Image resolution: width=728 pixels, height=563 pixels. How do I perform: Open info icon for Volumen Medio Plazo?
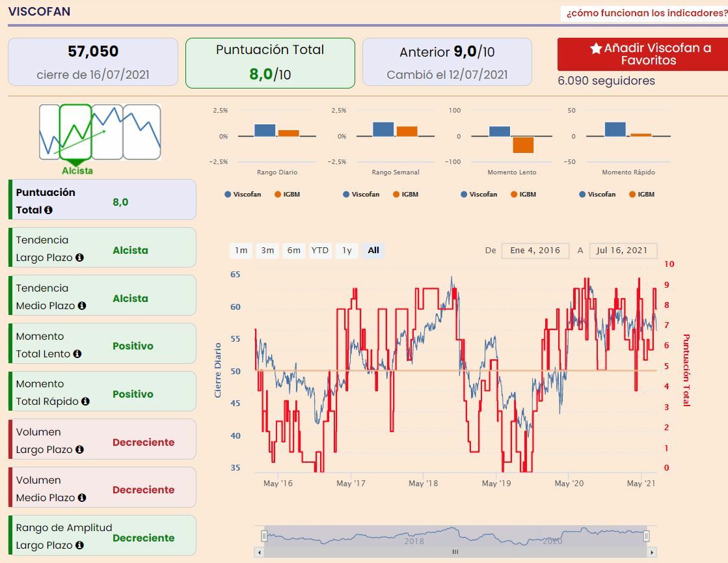(82, 497)
